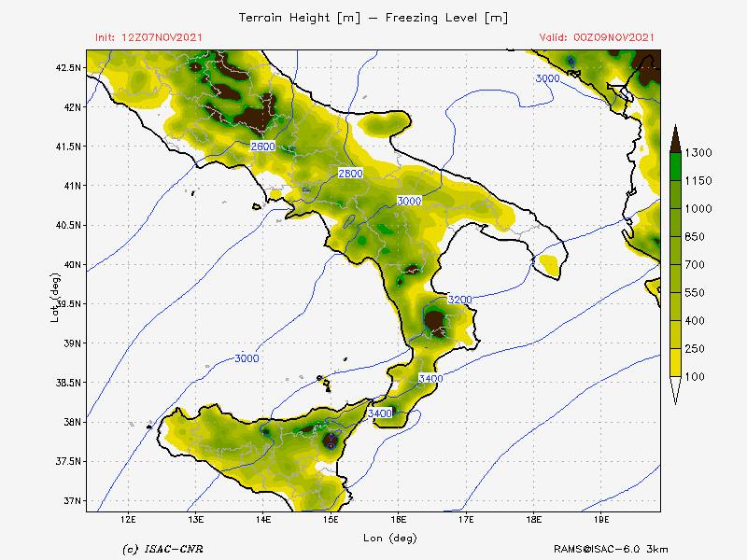Click the '37.5N' latitude tick label
This screenshot has height=560, width=747.
click(x=68, y=461)
